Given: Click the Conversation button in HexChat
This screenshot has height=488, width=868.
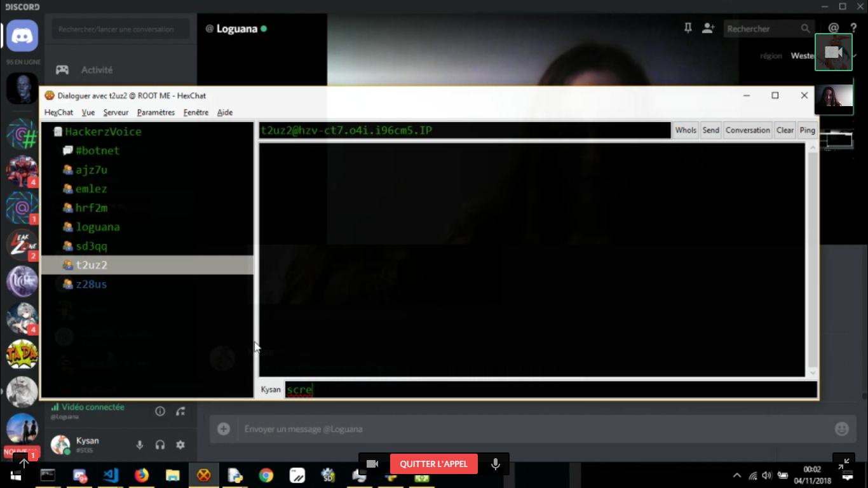Looking at the screenshot, I should pos(748,130).
